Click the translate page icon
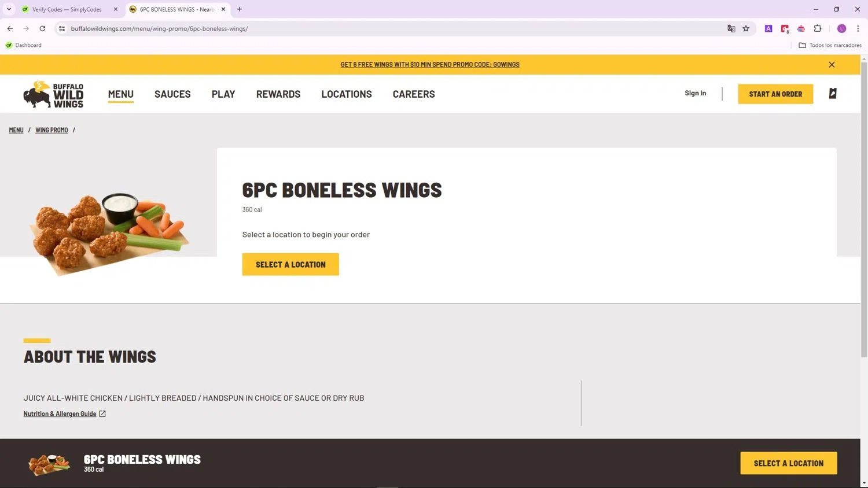868x488 pixels. click(731, 28)
